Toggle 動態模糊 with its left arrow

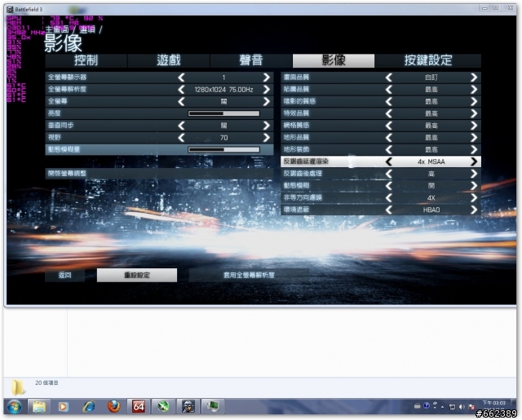point(388,186)
